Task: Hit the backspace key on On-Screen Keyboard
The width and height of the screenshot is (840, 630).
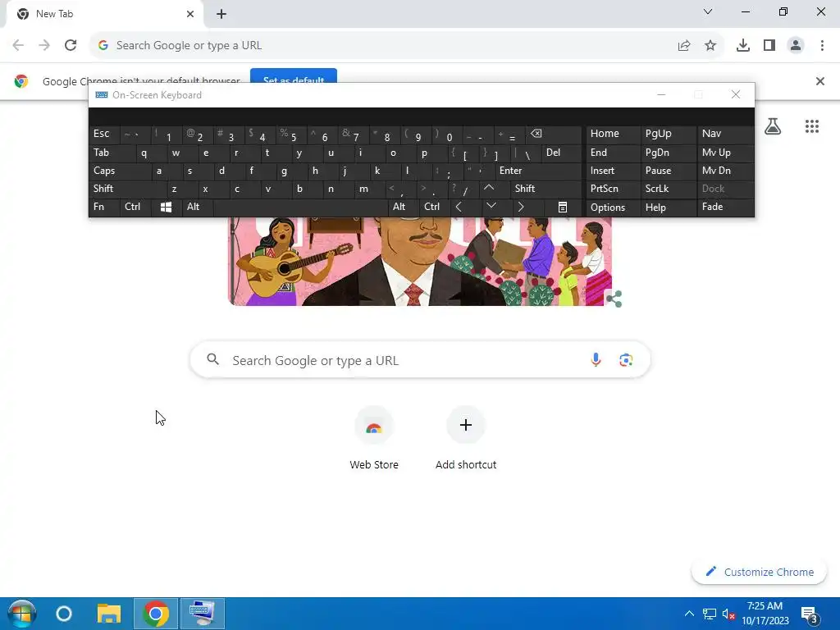Action: [x=554, y=134]
